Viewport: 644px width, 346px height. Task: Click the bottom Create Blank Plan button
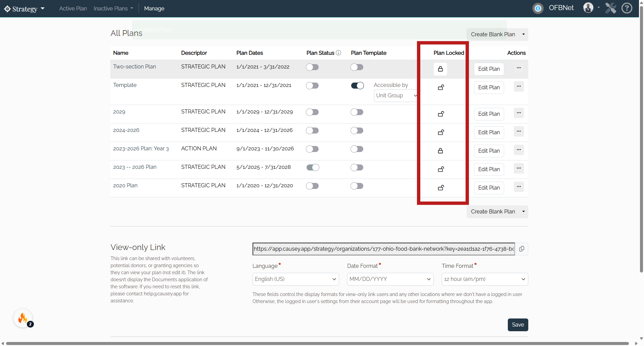click(x=493, y=212)
